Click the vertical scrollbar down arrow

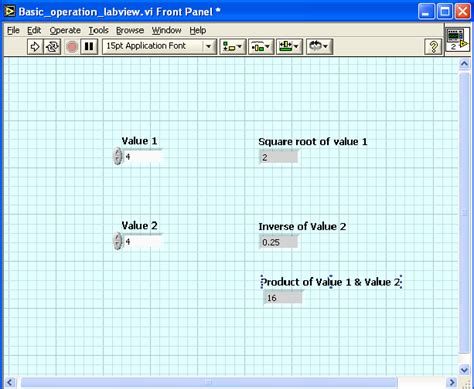point(464,369)
